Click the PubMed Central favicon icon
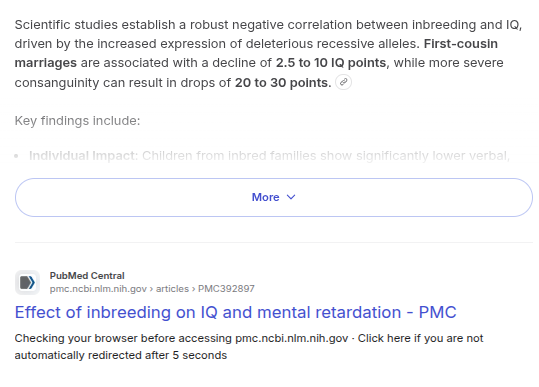Screen dimensions: 539x387 27,283
